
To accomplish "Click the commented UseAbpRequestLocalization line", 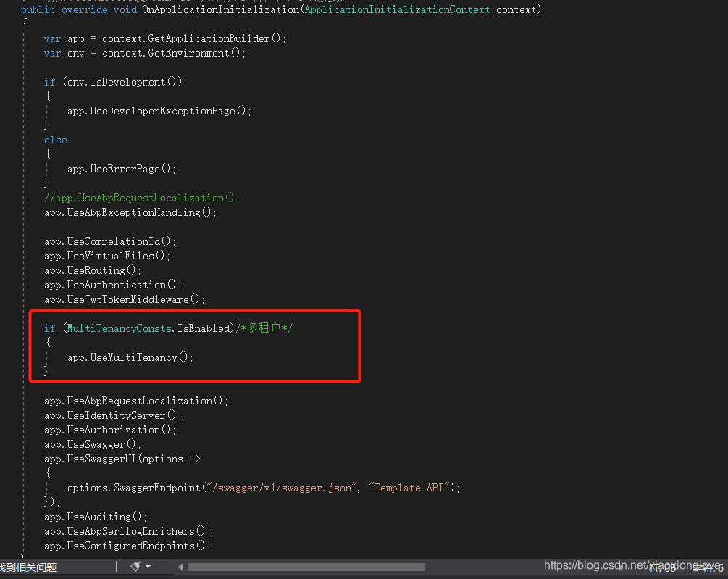I will tap(141, 197).
